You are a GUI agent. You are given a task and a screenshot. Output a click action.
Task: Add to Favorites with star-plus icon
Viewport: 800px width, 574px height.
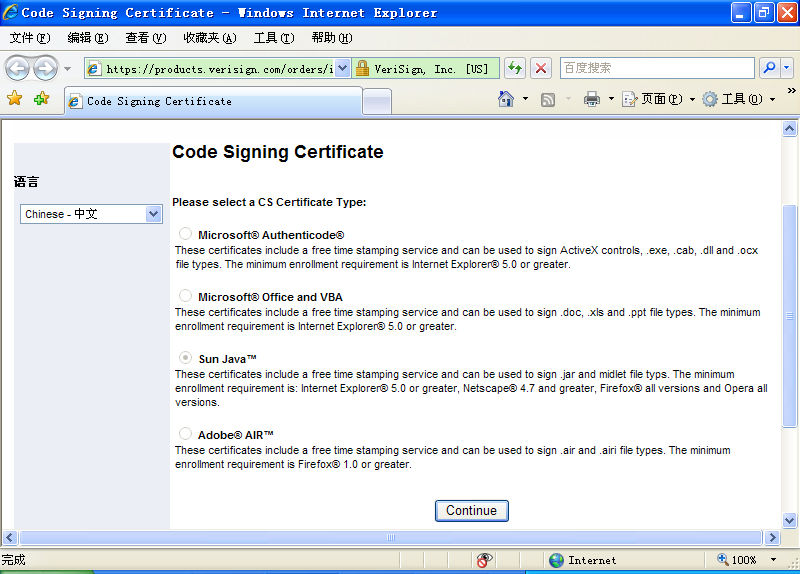click(42, 98)
